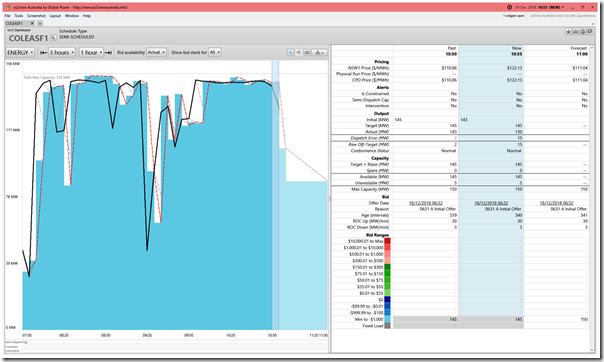Click the Max Capacity (MW) row label

tap(370, 189)
